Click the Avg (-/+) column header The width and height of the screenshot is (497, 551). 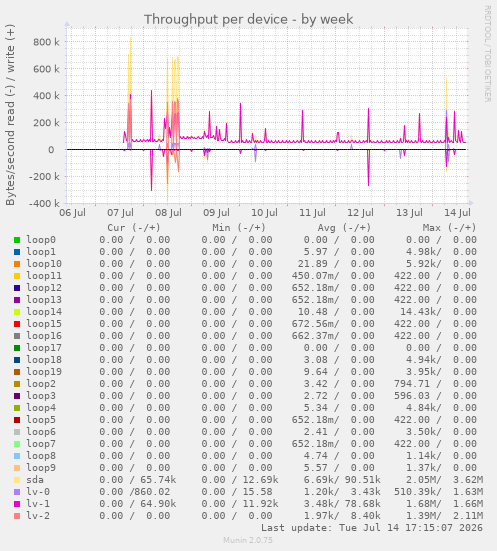tap(344, 228)
